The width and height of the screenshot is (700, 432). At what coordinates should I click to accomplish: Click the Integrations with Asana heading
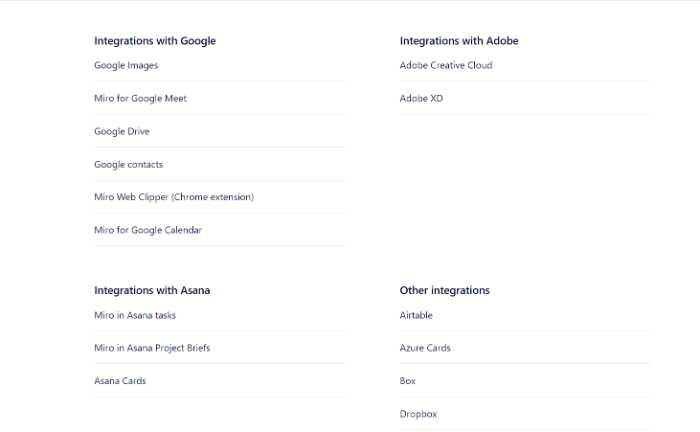tap(152, 291)
